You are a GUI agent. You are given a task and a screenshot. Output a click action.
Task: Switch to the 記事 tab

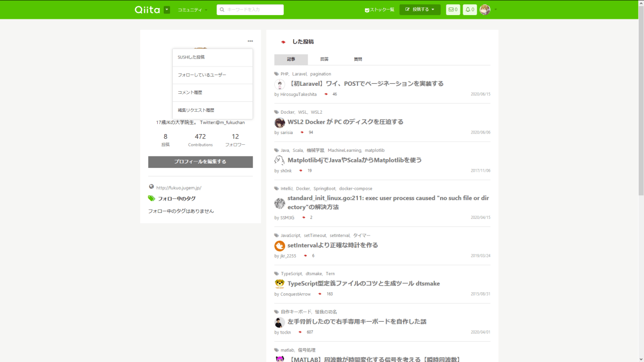click(291, 60)
